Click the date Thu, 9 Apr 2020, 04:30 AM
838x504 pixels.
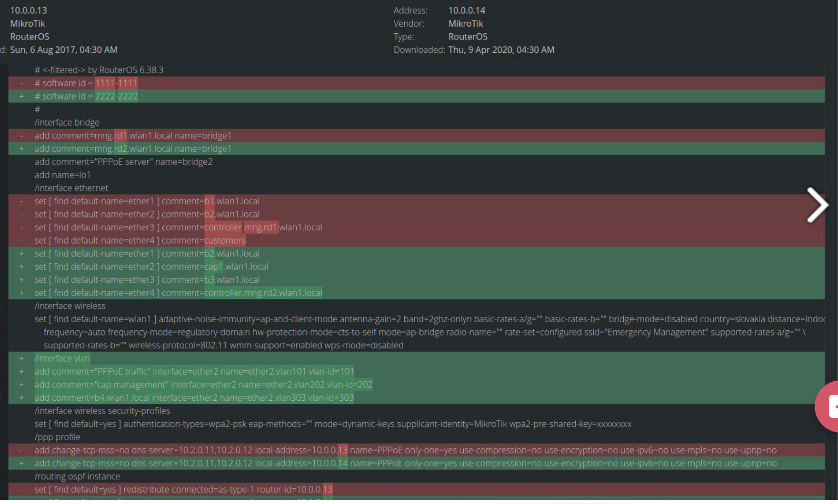[501, 50]
